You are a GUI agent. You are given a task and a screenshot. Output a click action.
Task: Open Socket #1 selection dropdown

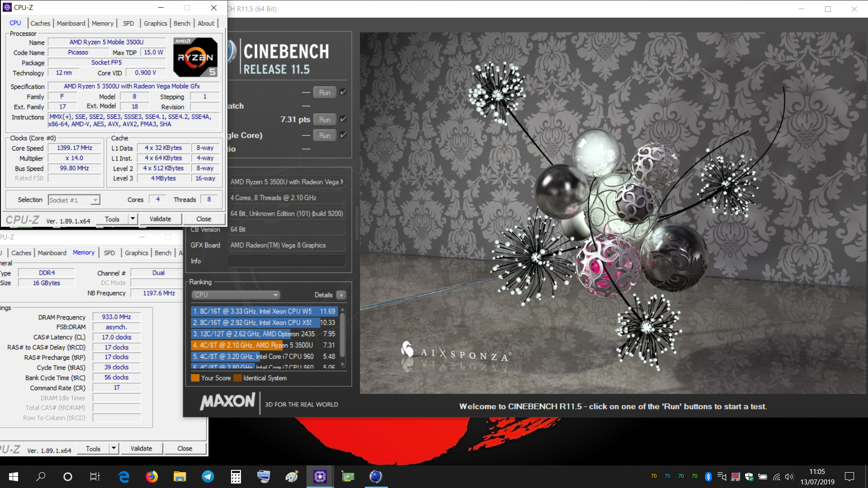coord(74,200)
